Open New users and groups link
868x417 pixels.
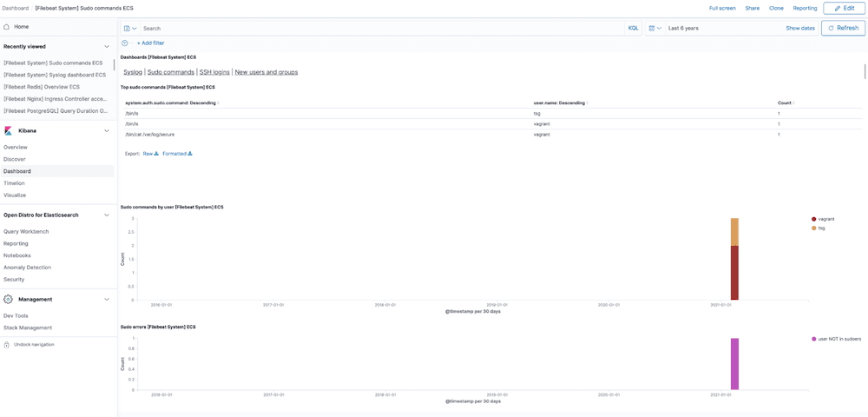(x=266, y=72)
